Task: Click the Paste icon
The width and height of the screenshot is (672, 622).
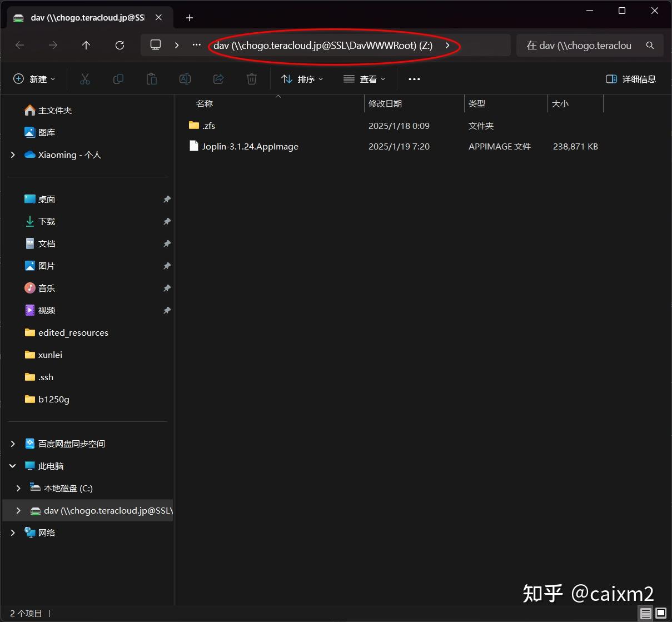Action: 151,79
